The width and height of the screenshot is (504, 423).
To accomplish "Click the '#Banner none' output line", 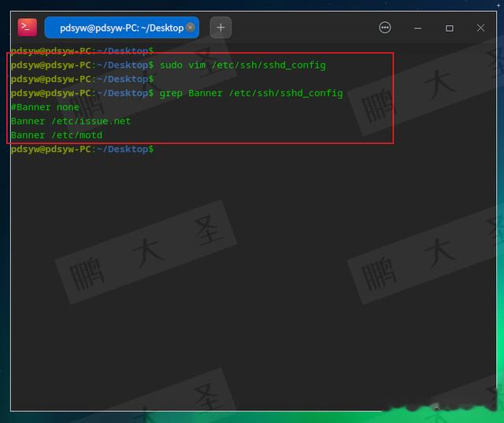I will [45, 107].
